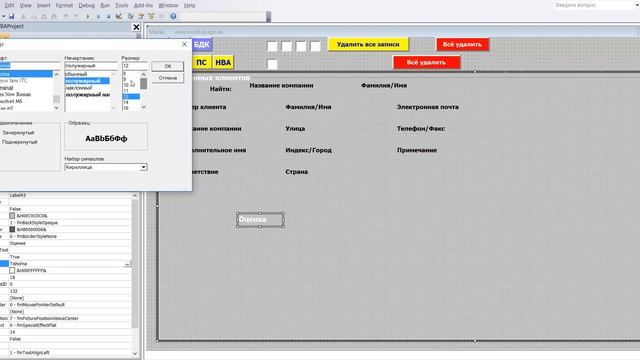Click the Redo icon in the toolbar
Image resolution: width=640 pixels, height=360 pixels.
[76, 16]
